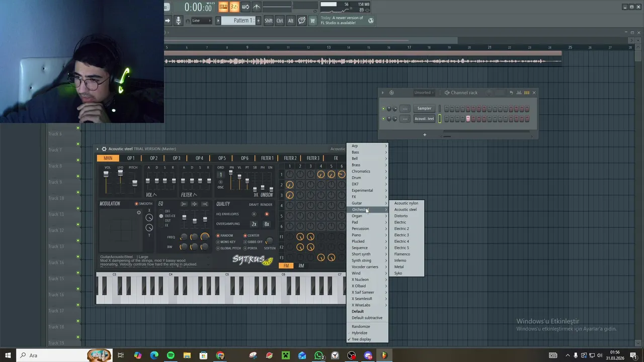Click Channel rack speaker icon
Image resolution: width=644 pixels, height=362 pixels.
click(447, 93)
